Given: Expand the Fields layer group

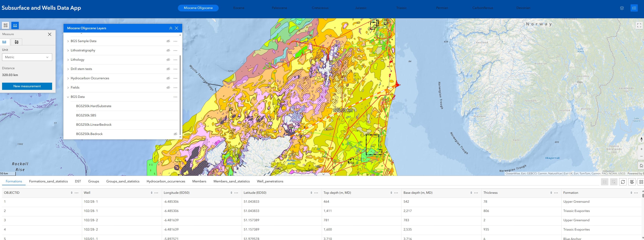Looking at the screenshot, I should click(x=68, y=88).
